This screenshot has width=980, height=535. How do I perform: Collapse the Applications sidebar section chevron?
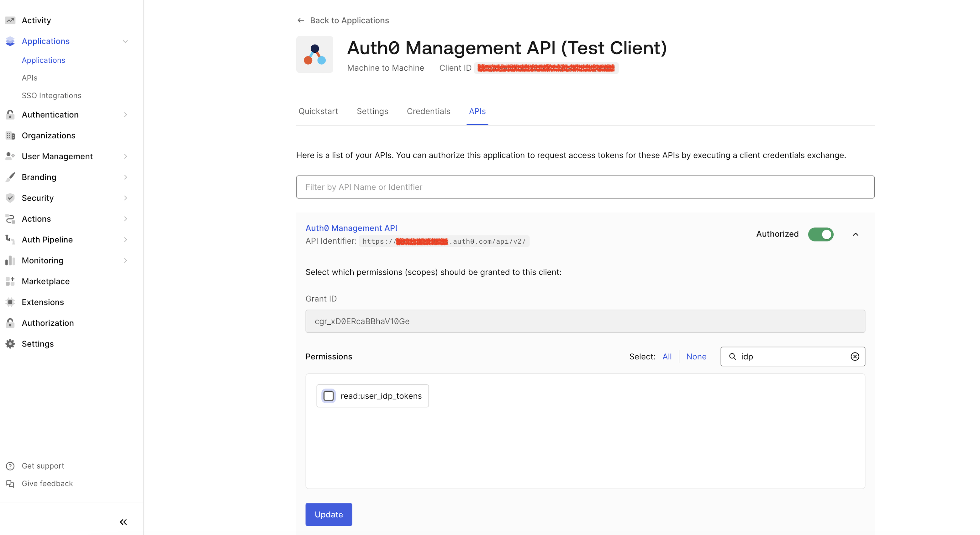click(125, 41)
